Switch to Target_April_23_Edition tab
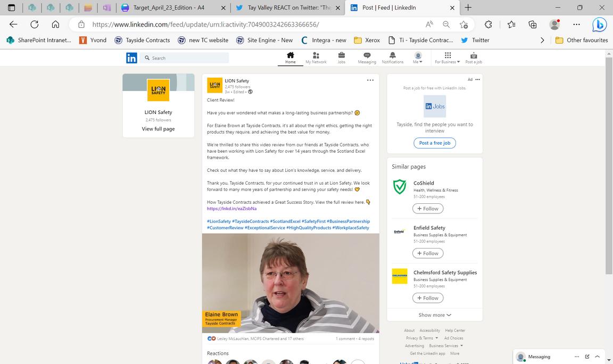The height and width of the screenshot is (364, 613). pos(173,7)
